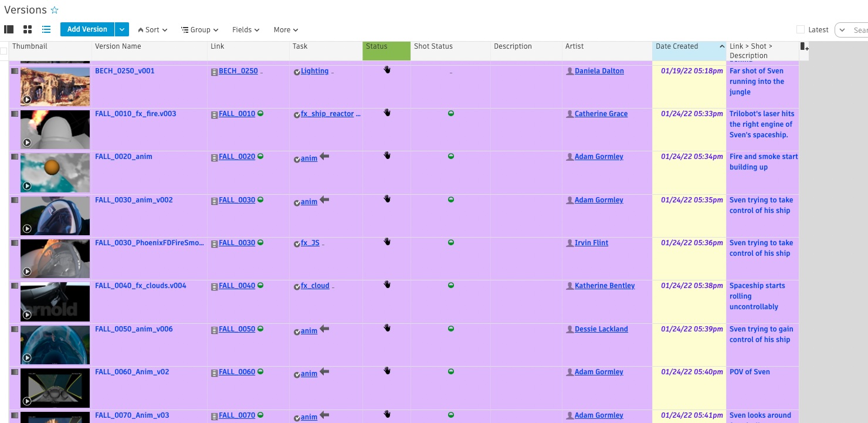Click the Version Name column header
868x423 pixels.
click(150, 51)
